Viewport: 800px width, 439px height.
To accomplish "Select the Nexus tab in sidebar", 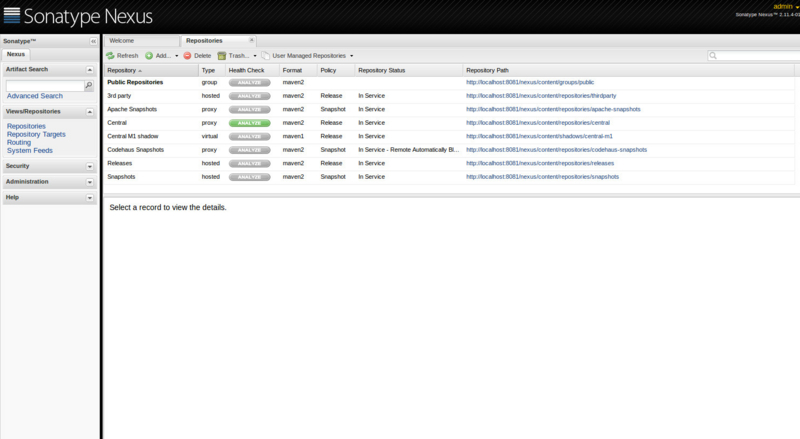I will point(16,54).
